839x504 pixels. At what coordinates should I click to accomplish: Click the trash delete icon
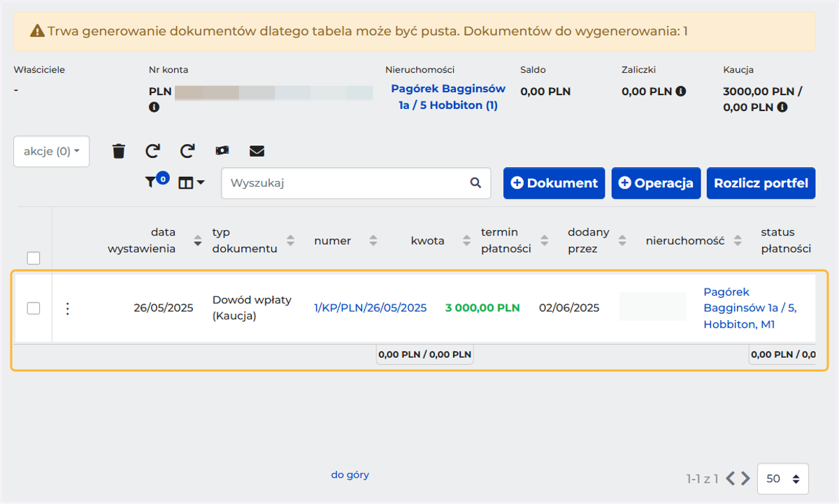coord(119,151)
